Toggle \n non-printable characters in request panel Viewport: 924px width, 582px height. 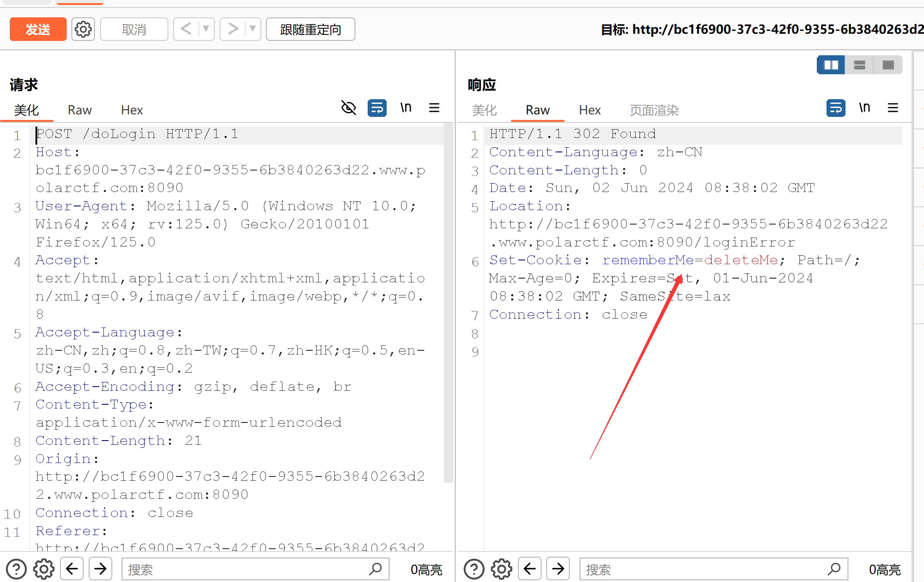406,108
